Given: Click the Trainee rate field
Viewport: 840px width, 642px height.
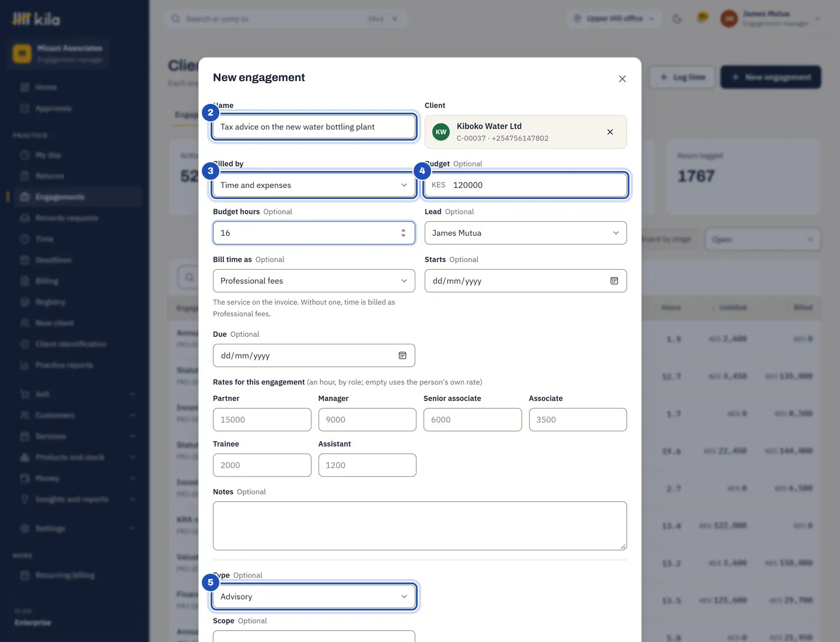Looking at the screenshot, I should (262, 465).
